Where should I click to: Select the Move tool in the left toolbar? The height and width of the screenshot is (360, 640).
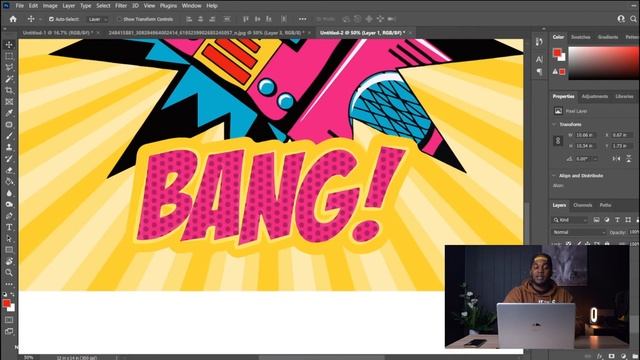coord(9,44)
